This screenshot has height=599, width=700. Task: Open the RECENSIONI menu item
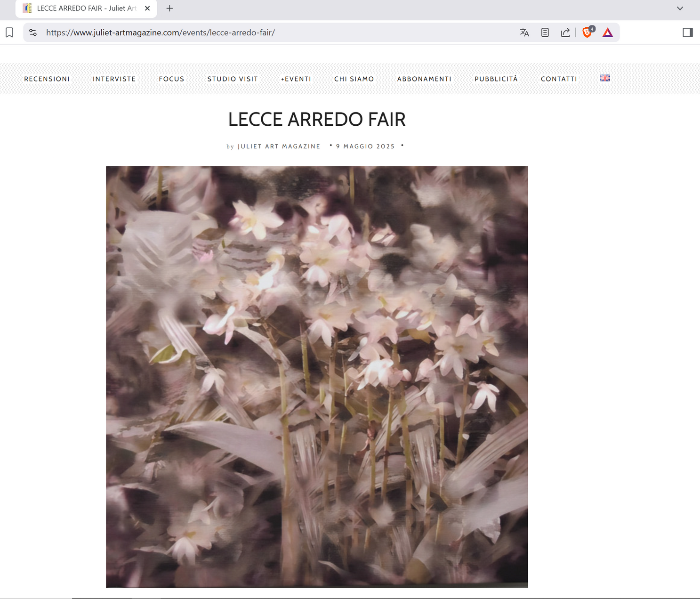pos(47,79)
